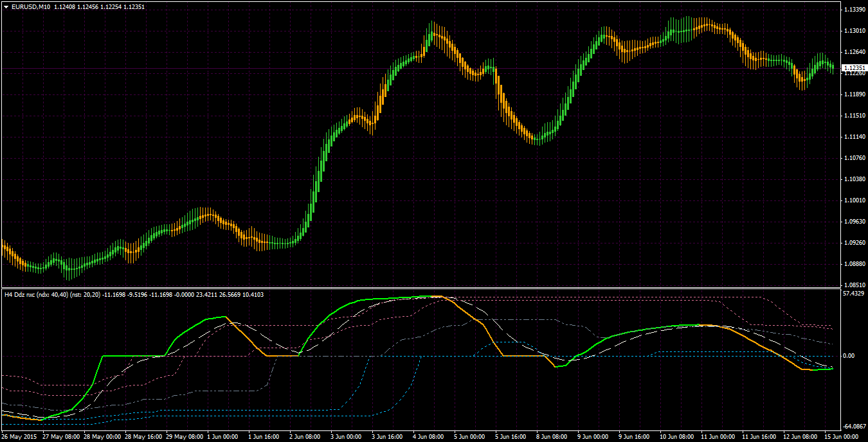The image size is (868, 442).
Task: Click the 1 Jun 00:00 time label
Action: [222, 436]
